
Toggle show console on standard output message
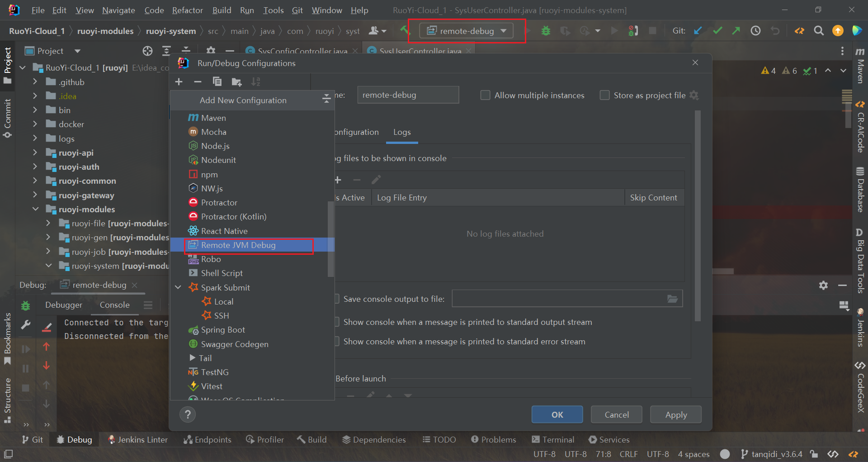336,322
